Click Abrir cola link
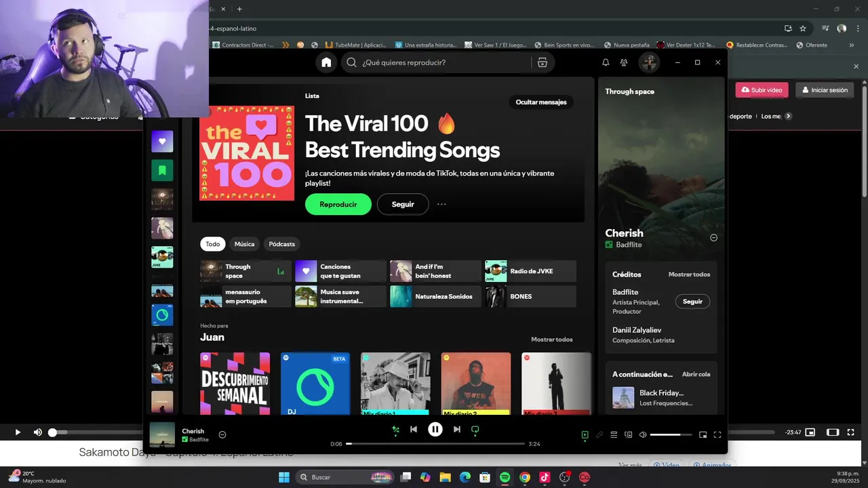This screenshot has width=868, height=488. (696, 374)
